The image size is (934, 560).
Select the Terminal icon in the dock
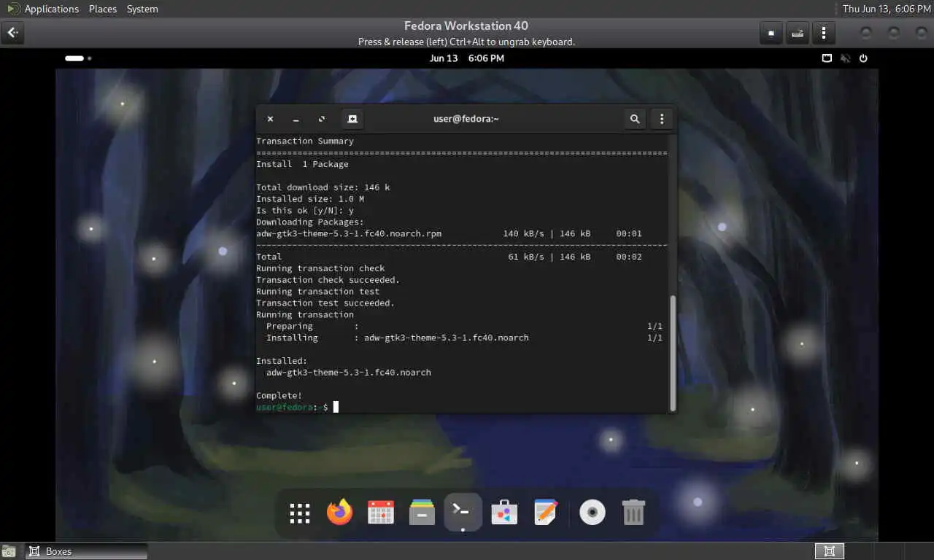pyautogui.click(x=463, y=512)
